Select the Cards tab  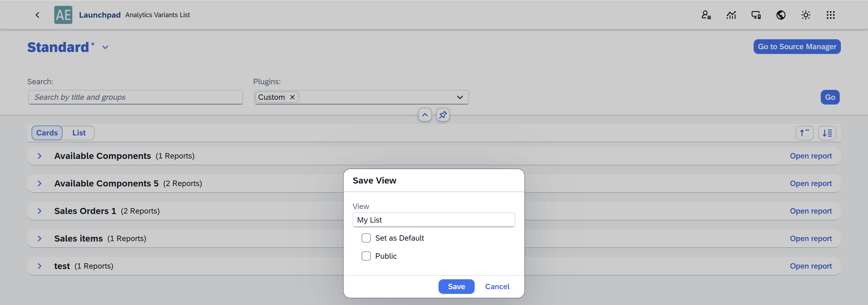point(47,133)
